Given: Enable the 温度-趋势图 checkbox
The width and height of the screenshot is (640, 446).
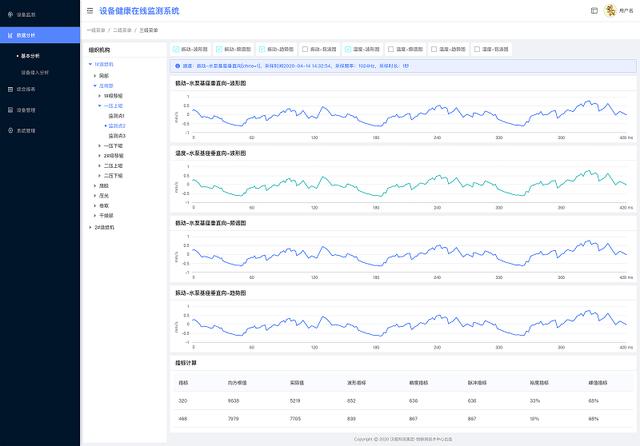Looking at the screenshot, I should click(434, 49).
